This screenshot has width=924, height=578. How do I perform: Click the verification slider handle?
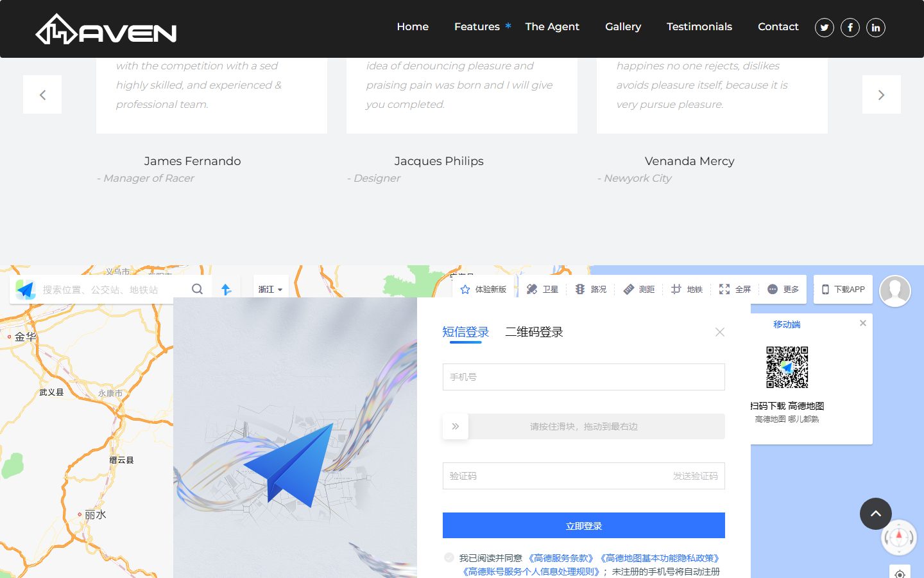(456, 426)
